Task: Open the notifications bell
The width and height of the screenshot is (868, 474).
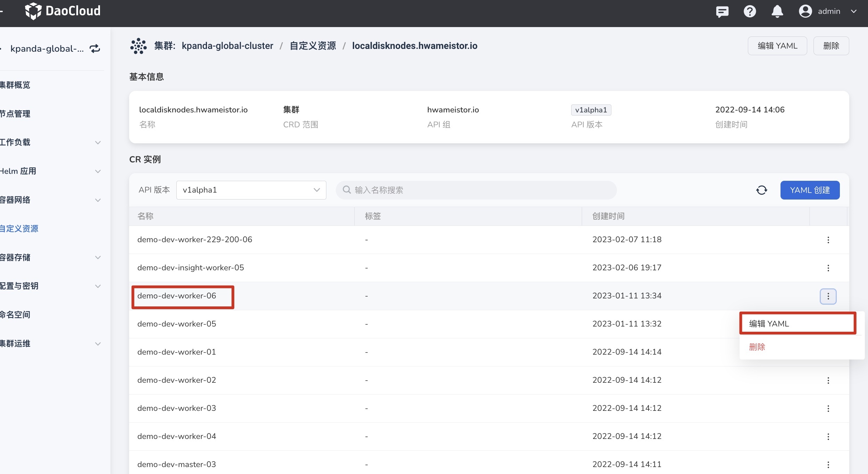Action: tap(777, 11)
